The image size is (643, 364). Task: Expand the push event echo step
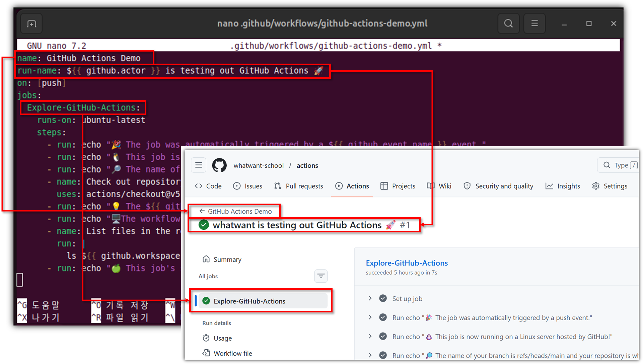click(370, 317)
